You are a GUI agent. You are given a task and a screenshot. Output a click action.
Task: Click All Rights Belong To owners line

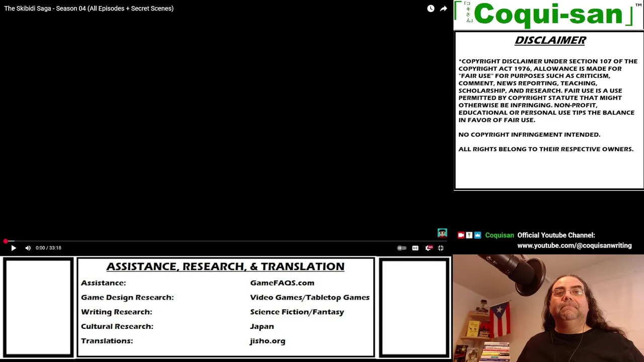point(546,149)
